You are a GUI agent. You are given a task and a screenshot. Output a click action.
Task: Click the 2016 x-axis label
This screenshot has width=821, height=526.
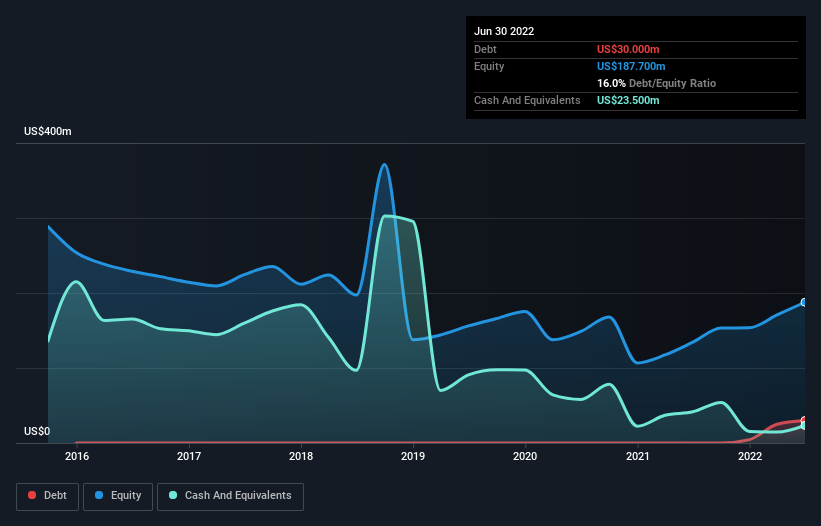pyautogui.click(x=77, y=456)
